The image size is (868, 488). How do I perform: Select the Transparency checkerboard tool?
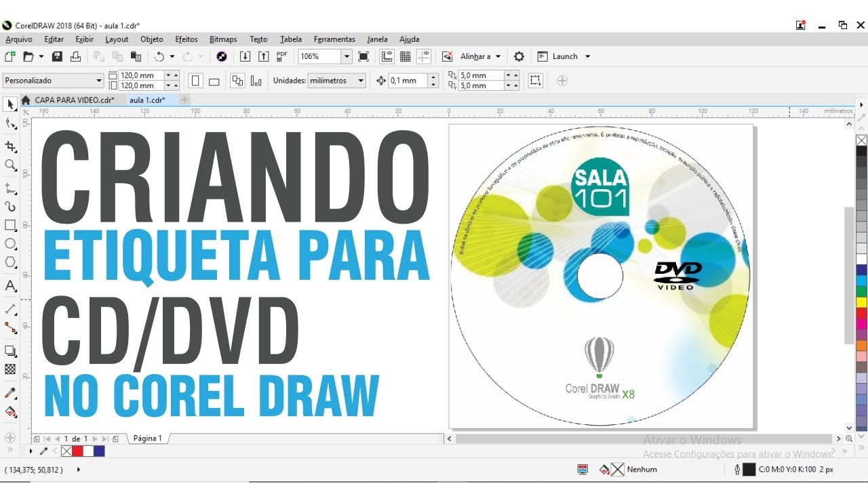10,369
